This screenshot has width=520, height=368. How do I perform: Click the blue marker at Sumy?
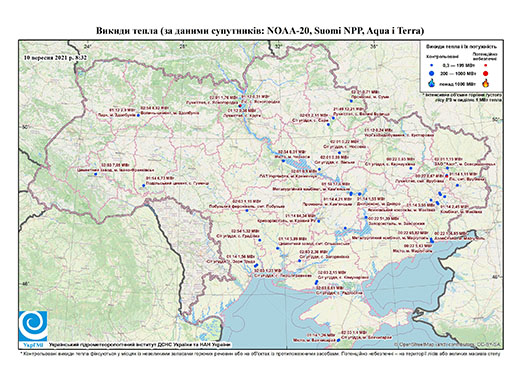tap(351, 101)
